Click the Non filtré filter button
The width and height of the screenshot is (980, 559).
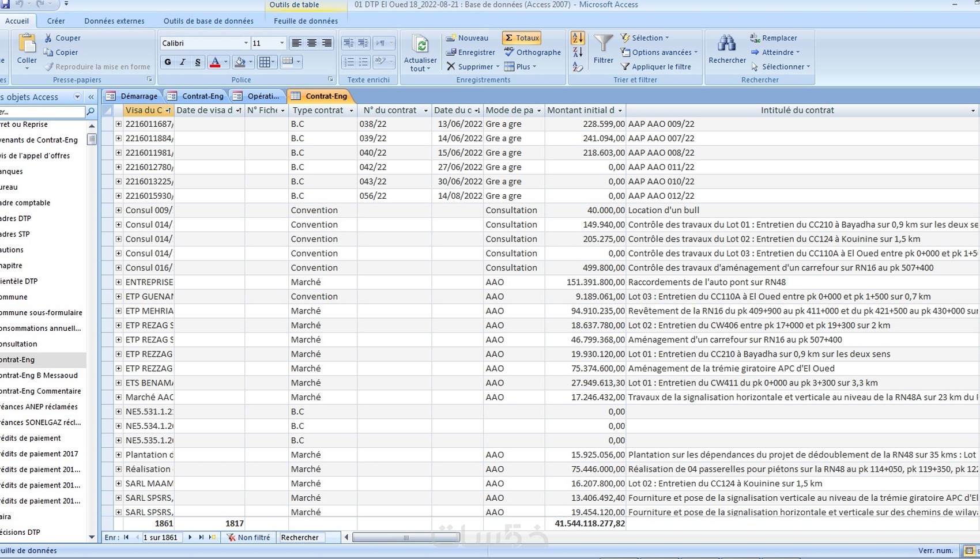click(249, 537)
